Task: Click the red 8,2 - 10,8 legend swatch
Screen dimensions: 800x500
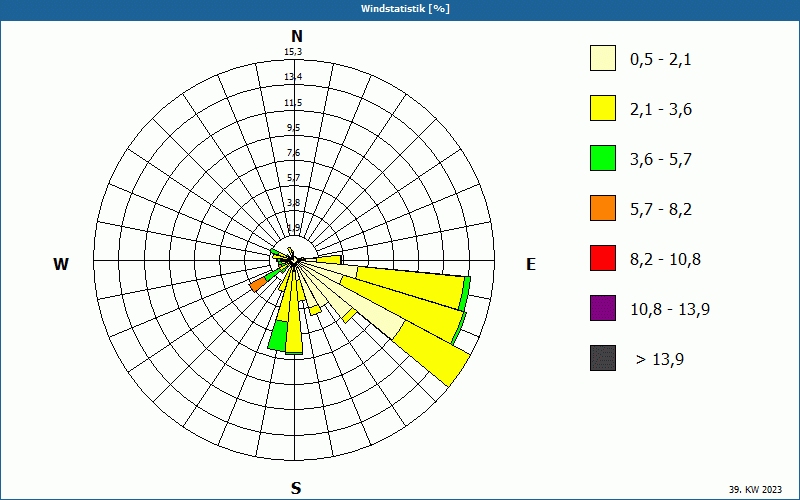Action: (x=603, y=258)
